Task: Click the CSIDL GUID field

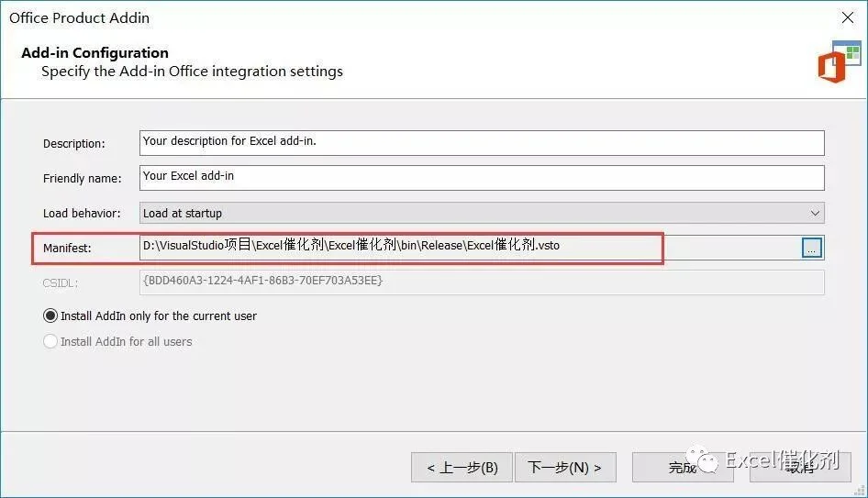Action: pyautogui.click(x=482, y=282)
